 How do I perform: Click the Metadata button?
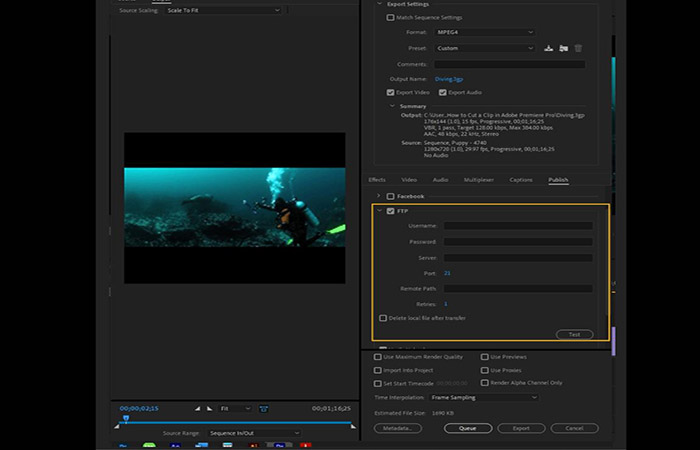(397, 428)
